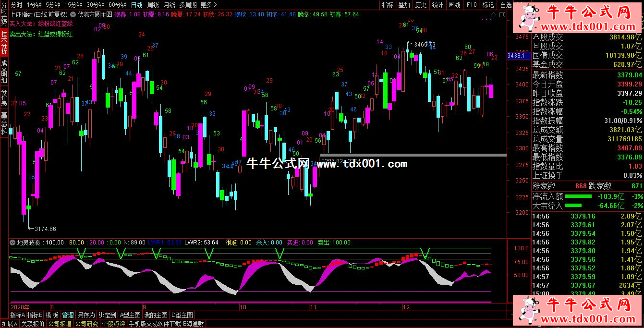The width and height of the screenshot is (644, 328).
Task: Expand the 伏羲方圆主图 indicator dropdown arrow
Action: tap(73, 15)
